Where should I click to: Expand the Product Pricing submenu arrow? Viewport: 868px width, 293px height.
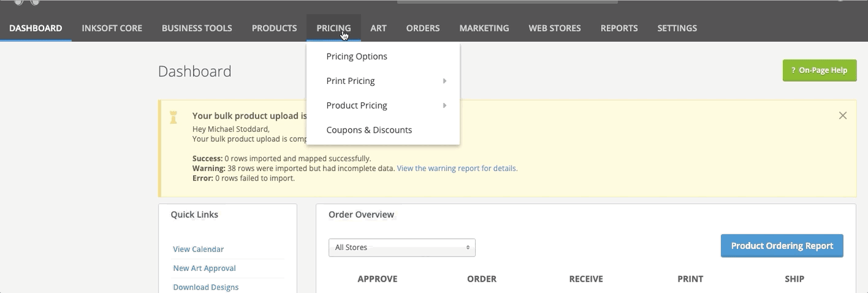click(x=444, y=105)
